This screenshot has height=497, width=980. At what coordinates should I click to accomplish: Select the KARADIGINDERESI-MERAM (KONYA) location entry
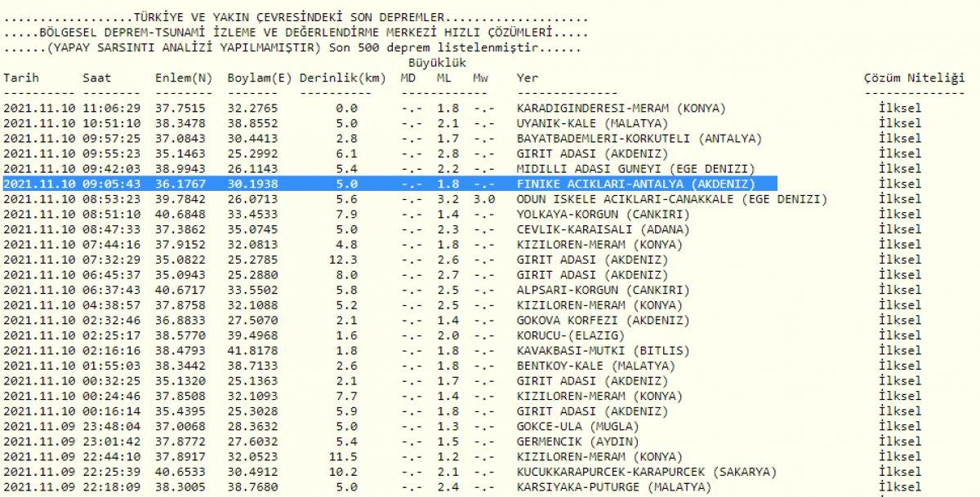(x=621, y=109)
